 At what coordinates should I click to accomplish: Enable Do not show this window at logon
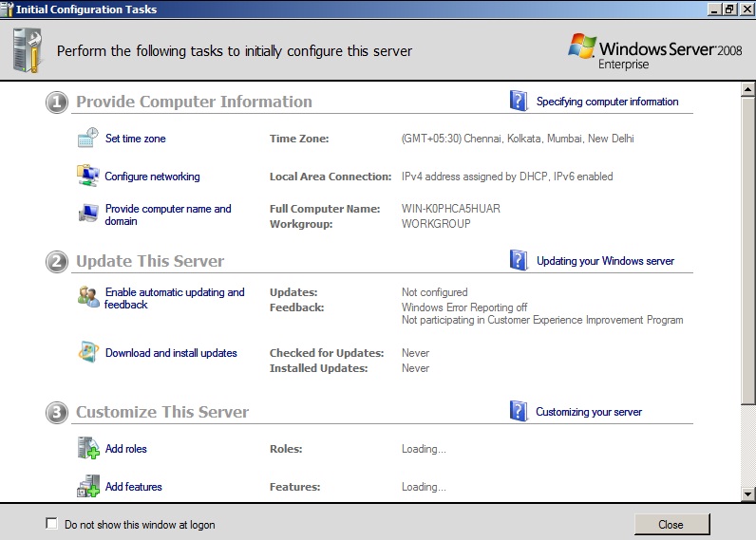[51, 524]
